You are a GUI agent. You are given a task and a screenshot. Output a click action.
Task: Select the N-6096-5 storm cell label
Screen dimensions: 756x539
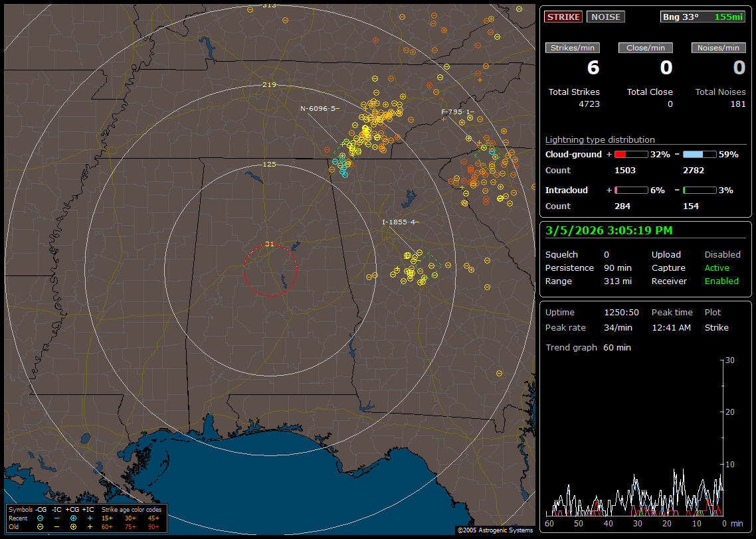coord(320,108)
